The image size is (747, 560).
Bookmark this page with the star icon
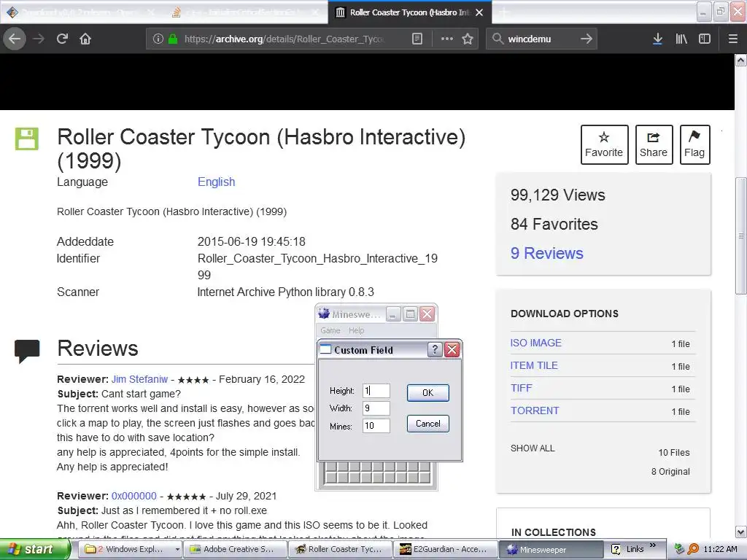coord(468,39)
